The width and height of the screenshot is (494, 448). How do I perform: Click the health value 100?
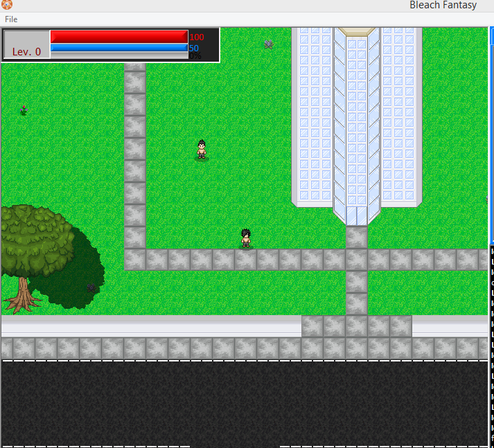coord(197,37)
